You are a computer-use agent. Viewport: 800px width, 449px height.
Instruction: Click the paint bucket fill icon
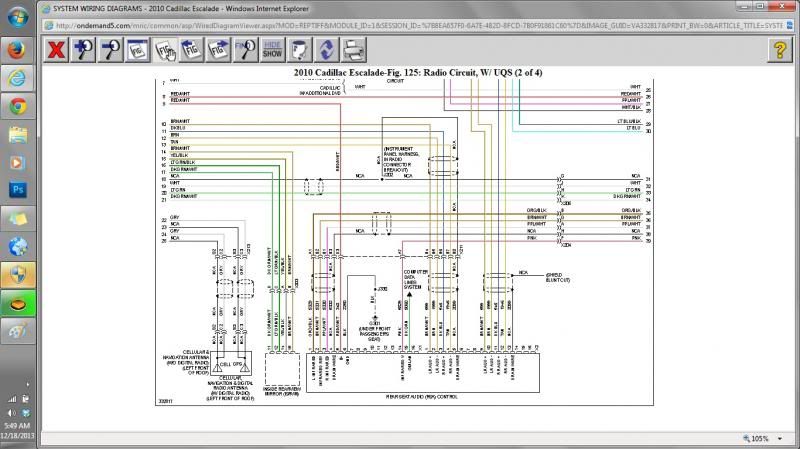click(299, 50)
